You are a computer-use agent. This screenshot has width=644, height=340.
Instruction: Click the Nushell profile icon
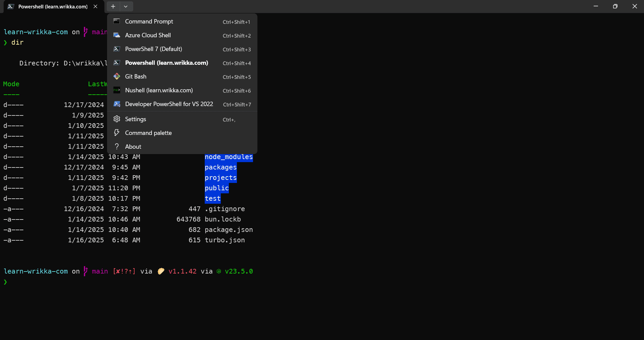pos(116,90)
